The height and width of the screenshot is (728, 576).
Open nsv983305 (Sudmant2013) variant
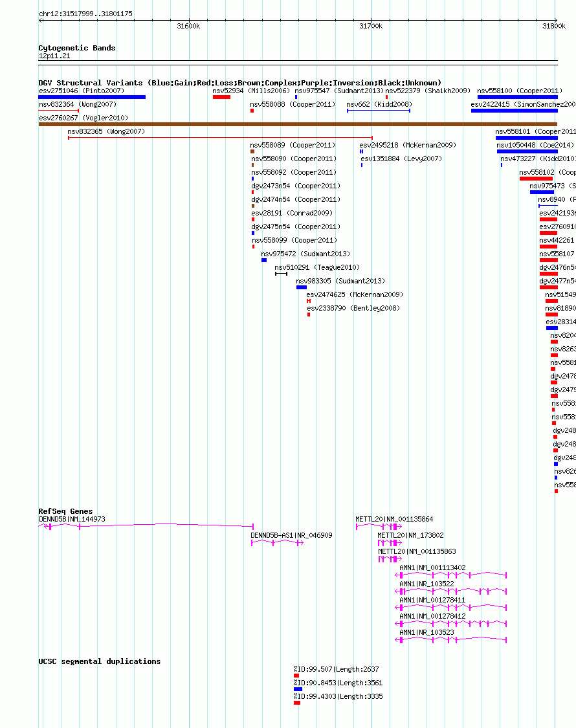302,287
